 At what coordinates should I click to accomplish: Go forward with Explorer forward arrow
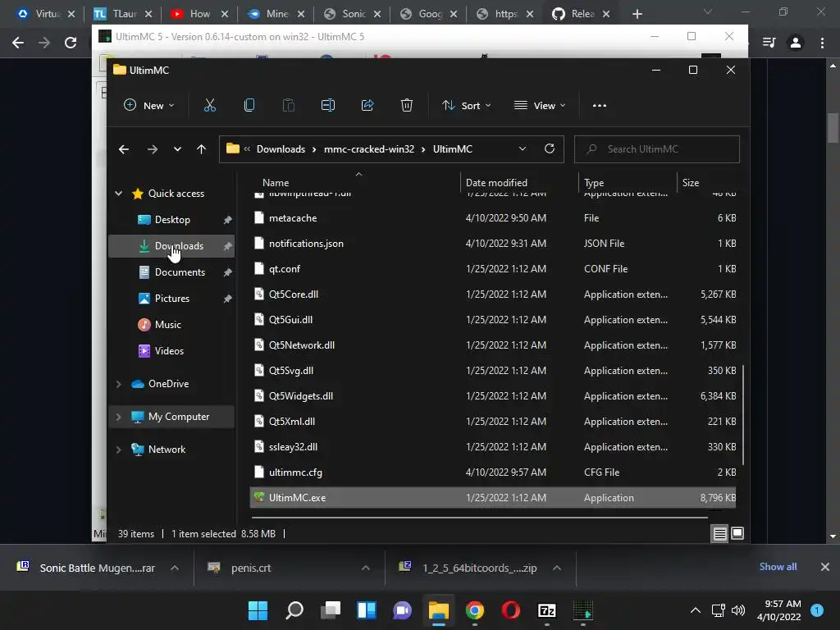click(152, 149)
